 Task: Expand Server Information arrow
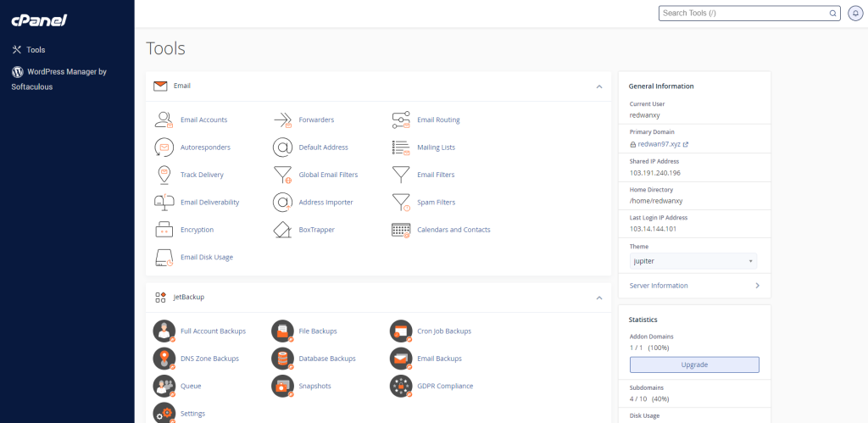tap(757, 286)
